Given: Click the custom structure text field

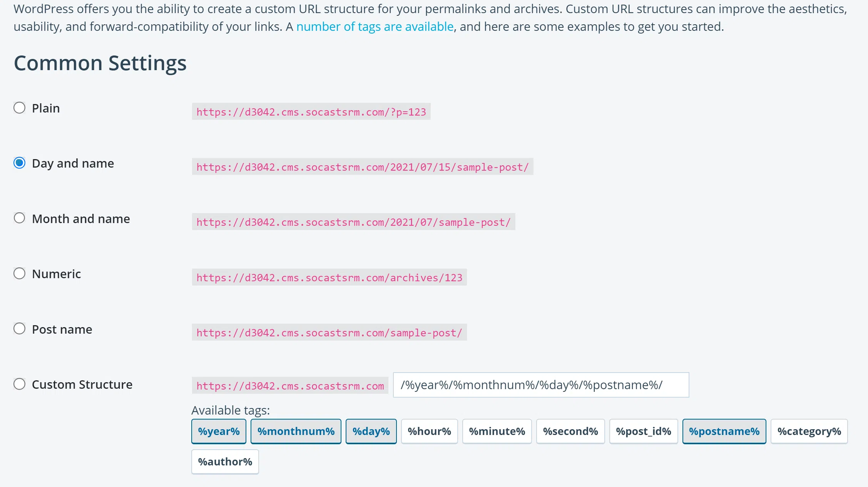Looking at the screenshot, I should tap(540, 385).
